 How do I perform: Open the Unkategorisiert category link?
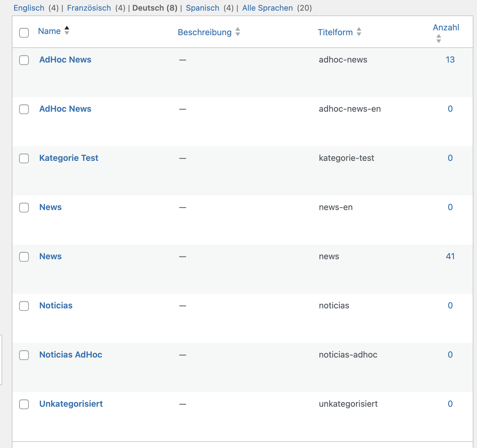[71, 404]
